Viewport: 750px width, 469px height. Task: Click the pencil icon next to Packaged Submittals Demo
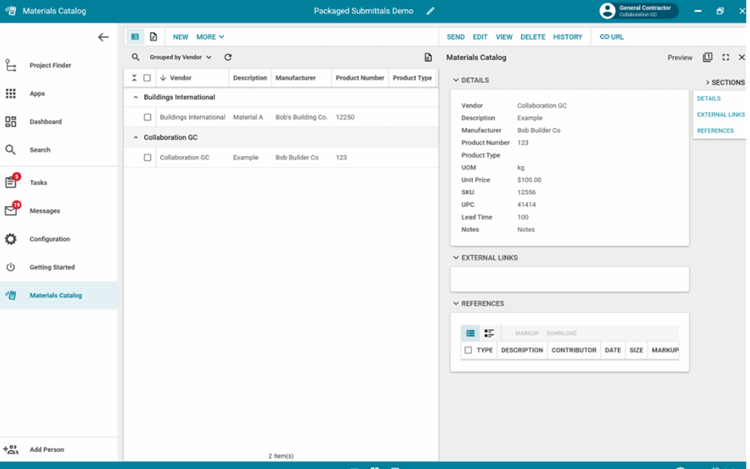coord(431,11)
